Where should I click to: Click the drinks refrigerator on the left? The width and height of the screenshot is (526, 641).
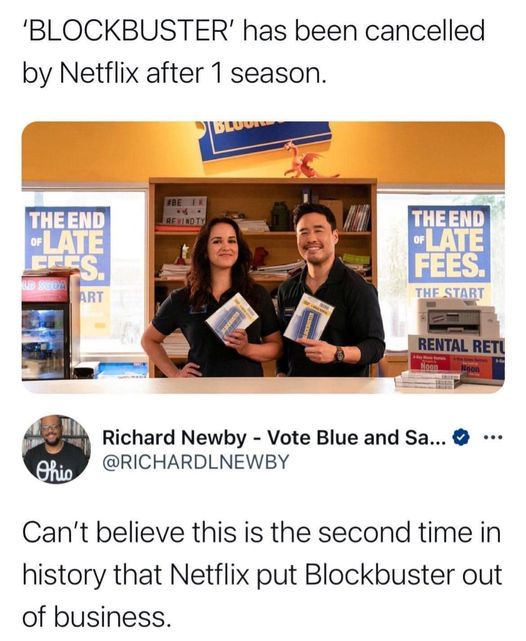click(51, 324)
